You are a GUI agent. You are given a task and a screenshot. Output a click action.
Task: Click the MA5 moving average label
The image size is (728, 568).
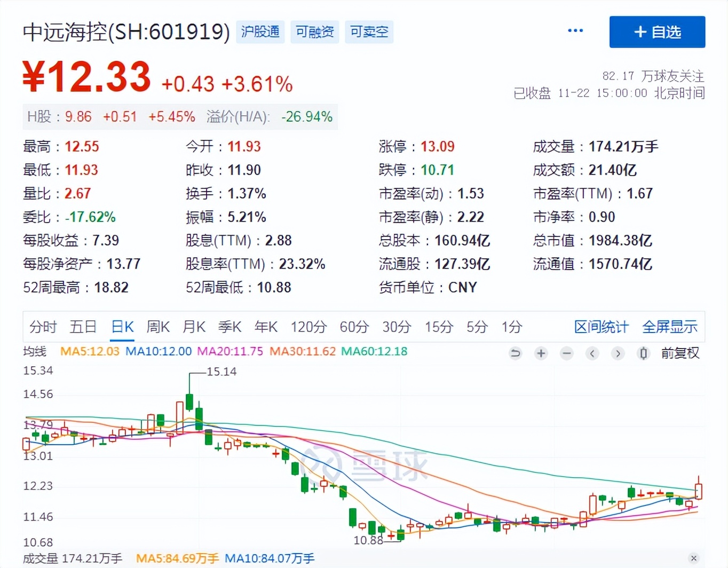point(89,352)
